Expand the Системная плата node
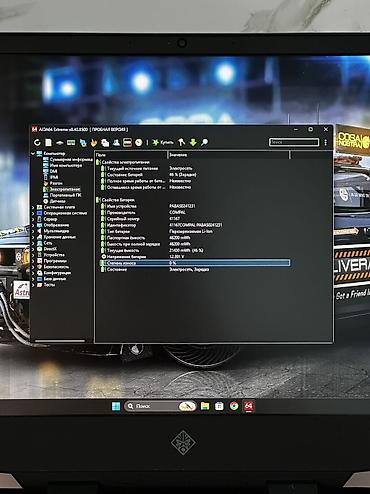 [33, 207]
